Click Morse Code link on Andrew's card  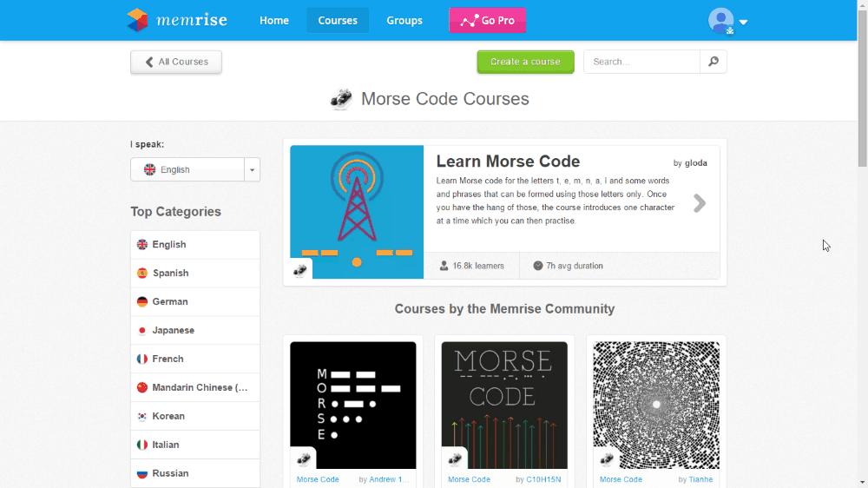click(x=318, y=479)
